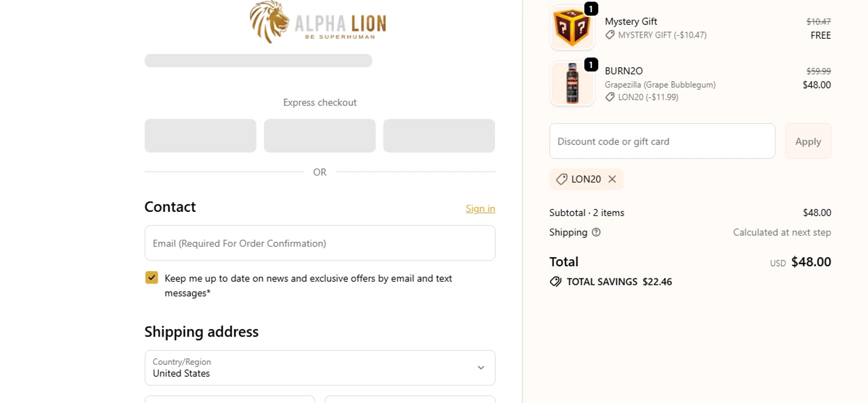Click the Sign in link

tap(480, 208)
